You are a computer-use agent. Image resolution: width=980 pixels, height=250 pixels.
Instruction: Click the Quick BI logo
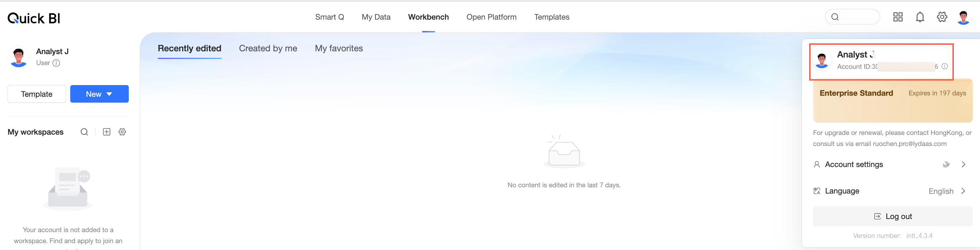(x=34, y=18)
